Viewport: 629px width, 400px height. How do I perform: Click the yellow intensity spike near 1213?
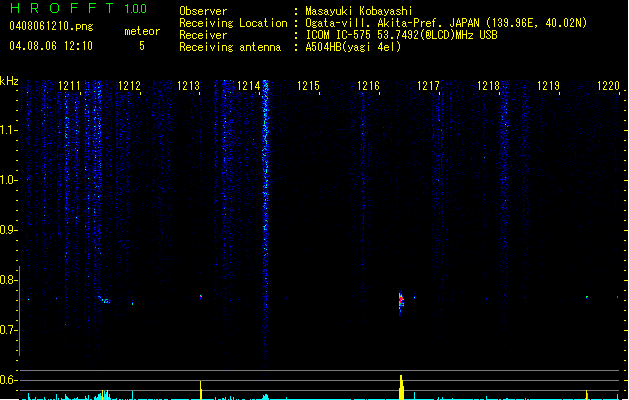click(201, 390)
